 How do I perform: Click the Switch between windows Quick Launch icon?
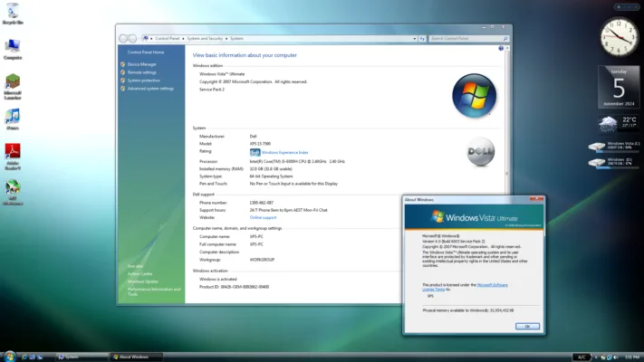coord(40,357)
